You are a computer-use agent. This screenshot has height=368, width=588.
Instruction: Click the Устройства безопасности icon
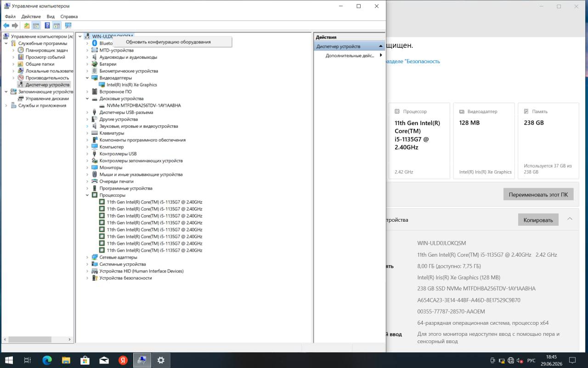tap(95, 278)
